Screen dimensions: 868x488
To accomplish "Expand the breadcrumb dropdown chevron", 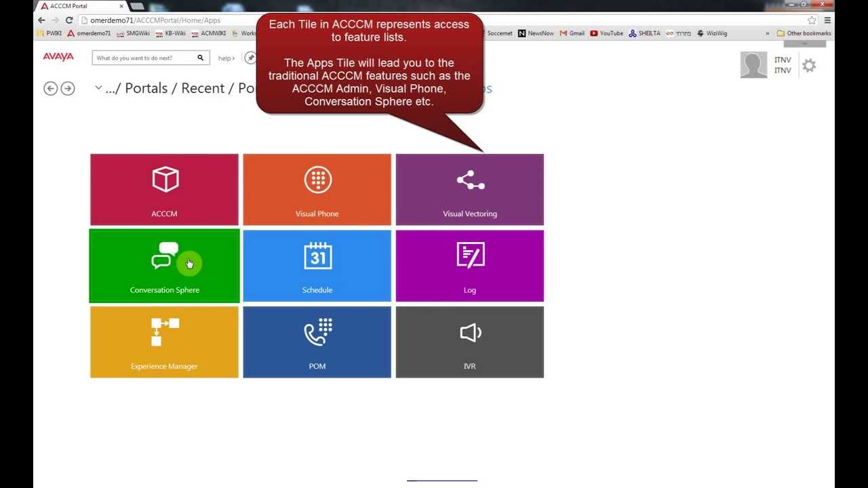I will pyautogui.click(x=98, y=87).
